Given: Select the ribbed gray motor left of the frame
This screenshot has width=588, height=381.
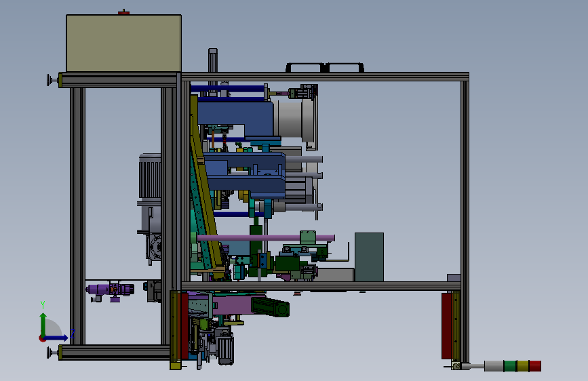Looking at the screenshot, I should pyautogui.click(x=150, y=176).
